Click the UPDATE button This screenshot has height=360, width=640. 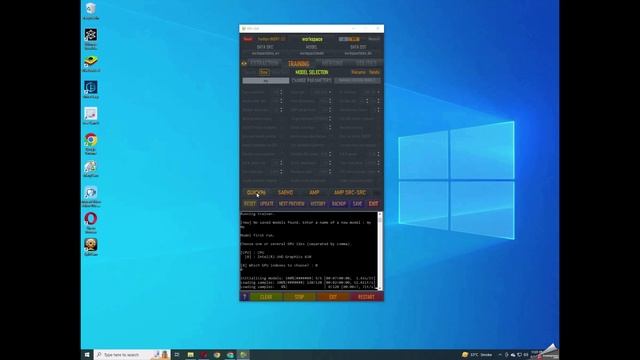[267, 203]
